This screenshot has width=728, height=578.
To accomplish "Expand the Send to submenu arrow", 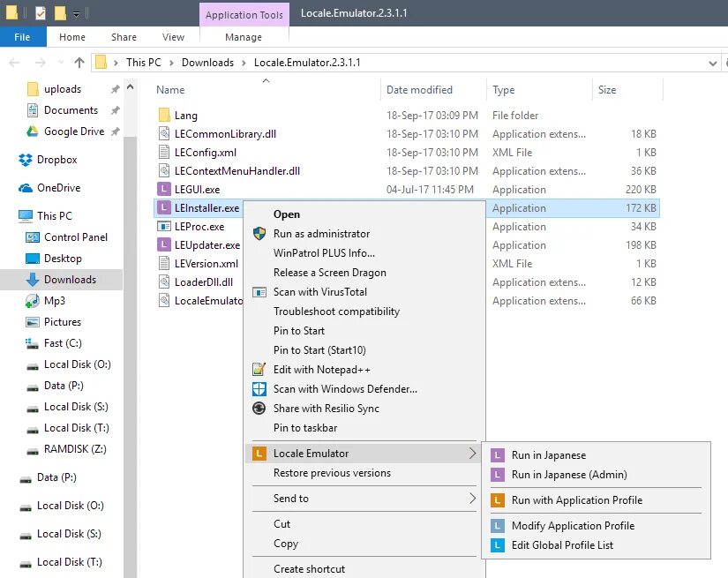I will coord(472,498).
